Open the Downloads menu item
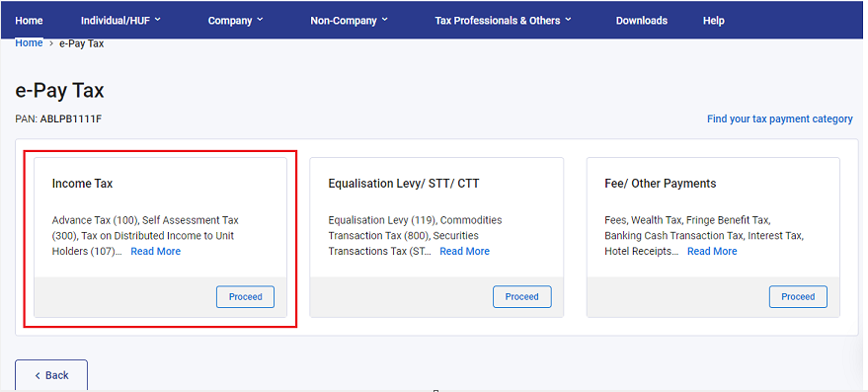 (642, 21)
